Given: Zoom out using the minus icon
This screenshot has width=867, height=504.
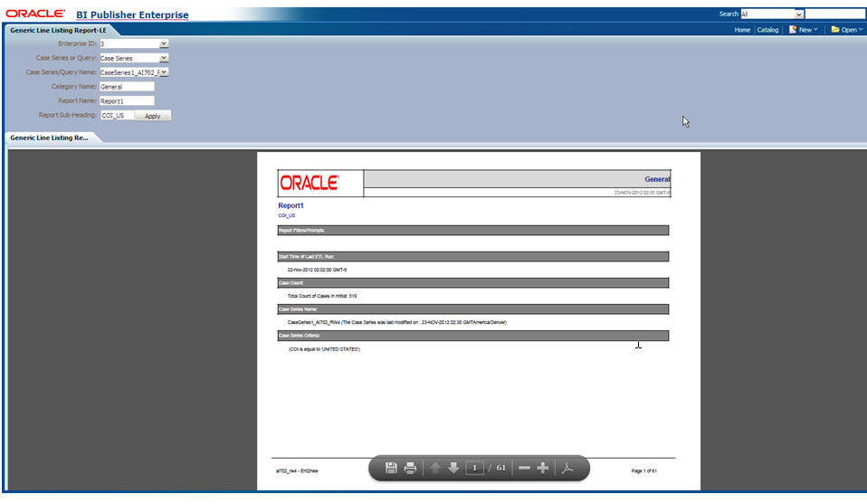Looking at the screenshot, I should [525, 468].
